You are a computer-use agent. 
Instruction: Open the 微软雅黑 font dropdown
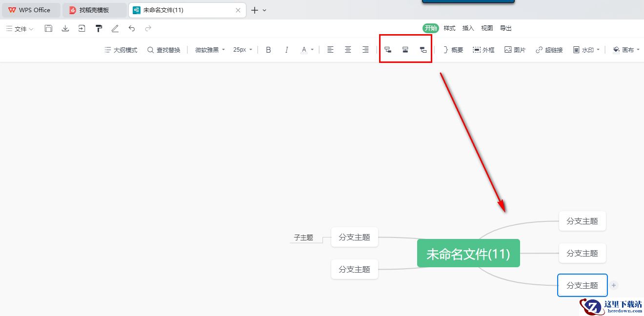[x=210, y=50]
